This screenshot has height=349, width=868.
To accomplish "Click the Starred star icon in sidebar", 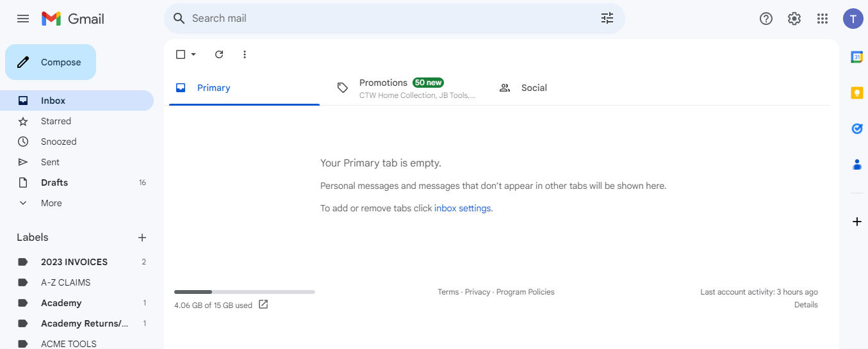I will (23, 121).
